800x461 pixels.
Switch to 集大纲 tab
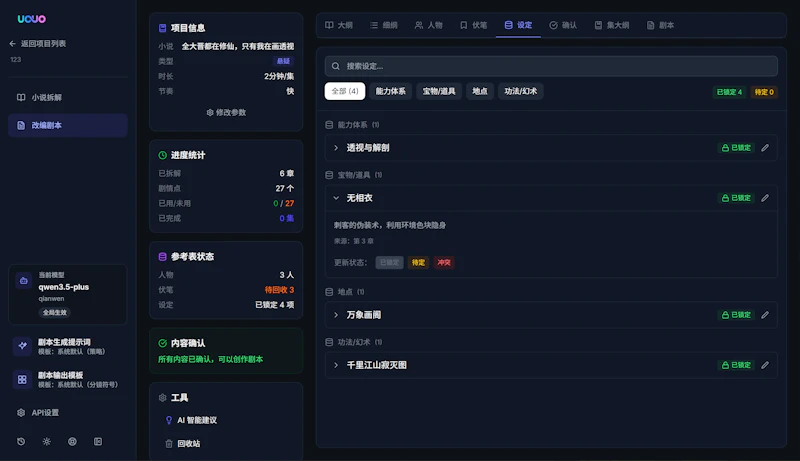click(x=612, y=25)
